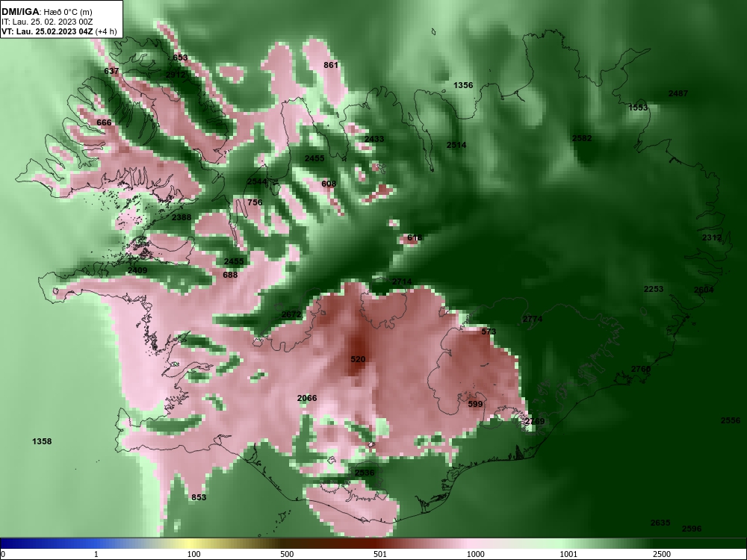Click the map value 2582

582,138
